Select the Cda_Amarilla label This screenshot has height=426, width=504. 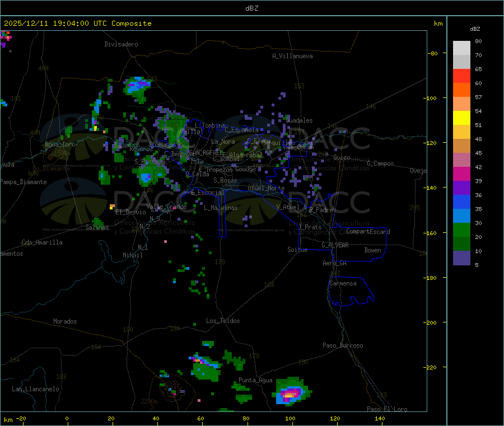[42, 242]
